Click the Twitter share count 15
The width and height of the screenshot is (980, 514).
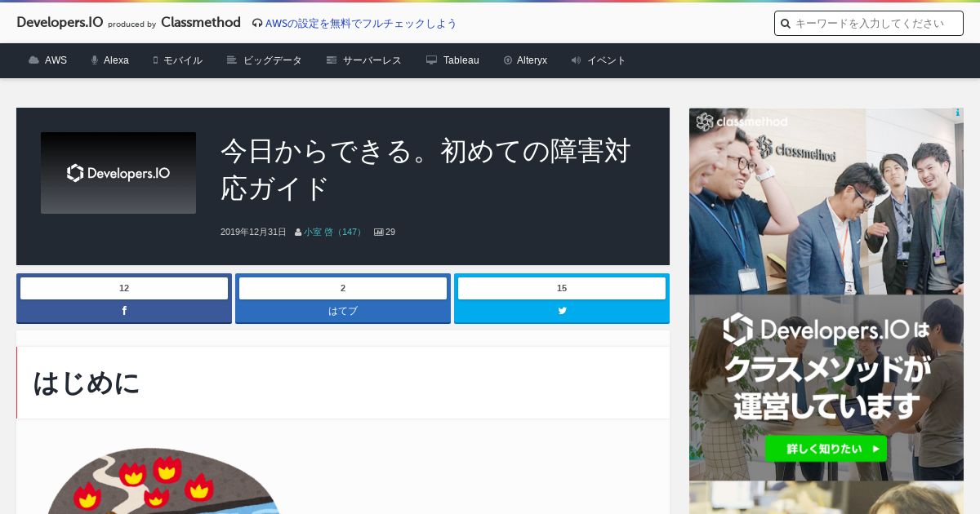(x=562, y=288)
